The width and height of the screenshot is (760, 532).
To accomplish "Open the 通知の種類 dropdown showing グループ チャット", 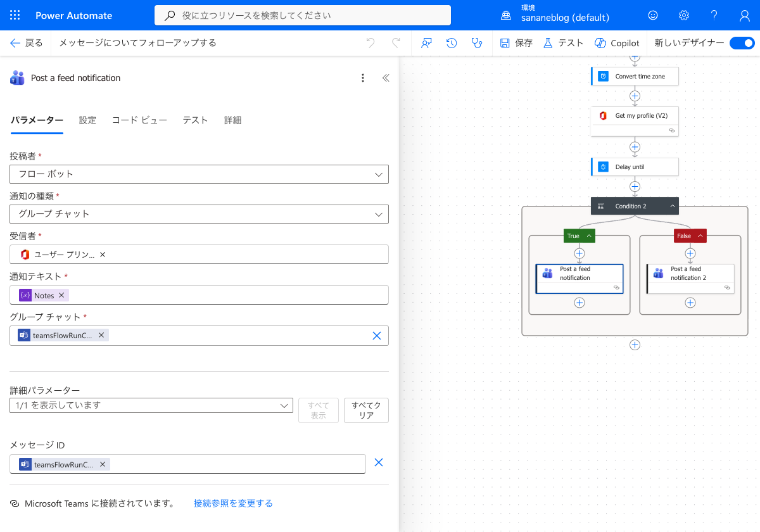I will pos(199,214).
